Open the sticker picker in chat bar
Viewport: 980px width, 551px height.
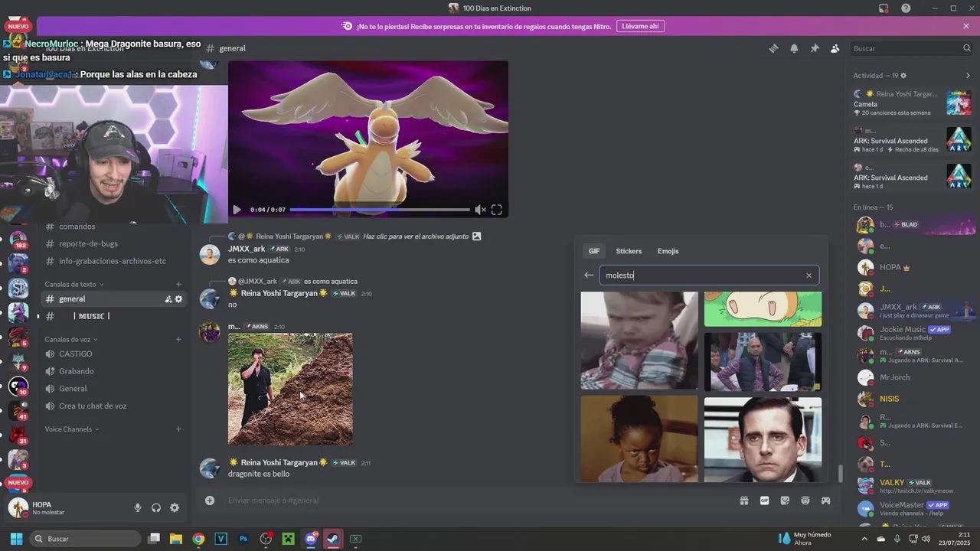(x=785, y=500)
